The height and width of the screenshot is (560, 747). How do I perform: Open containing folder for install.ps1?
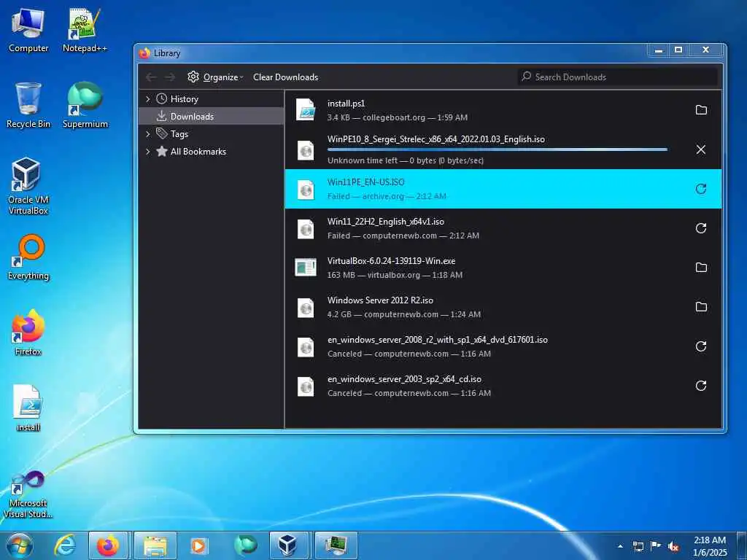[x=701, y=110]
